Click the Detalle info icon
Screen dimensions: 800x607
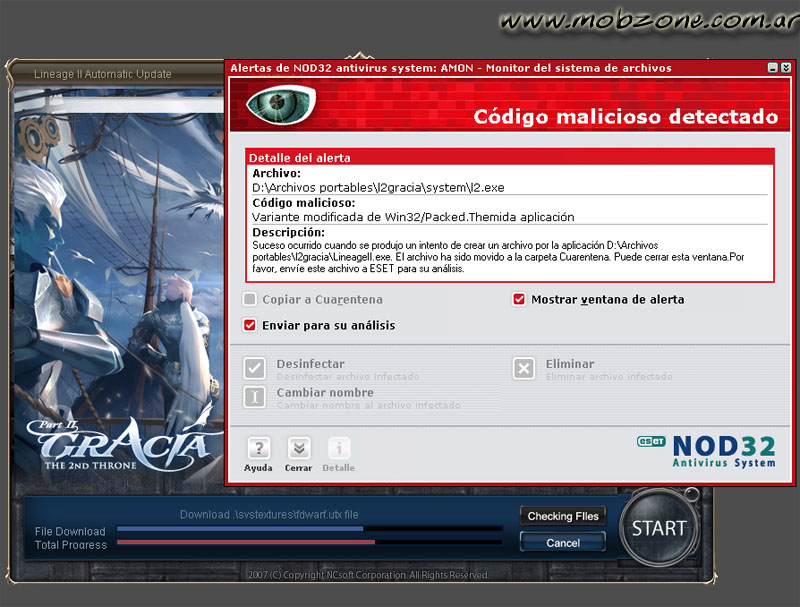pyautogui.click(x=338, y=448)
